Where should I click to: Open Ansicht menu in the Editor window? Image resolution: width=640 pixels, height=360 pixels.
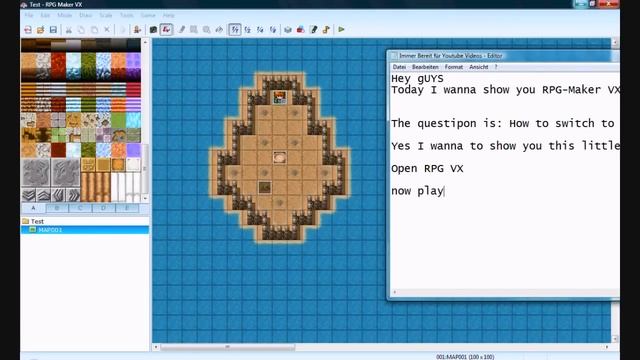click(478, 67)
